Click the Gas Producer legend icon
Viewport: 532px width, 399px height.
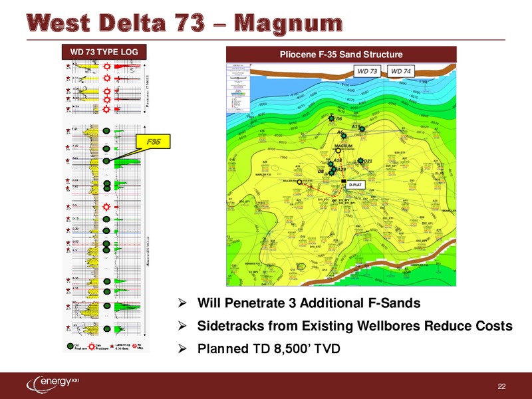tap(92, 346)
